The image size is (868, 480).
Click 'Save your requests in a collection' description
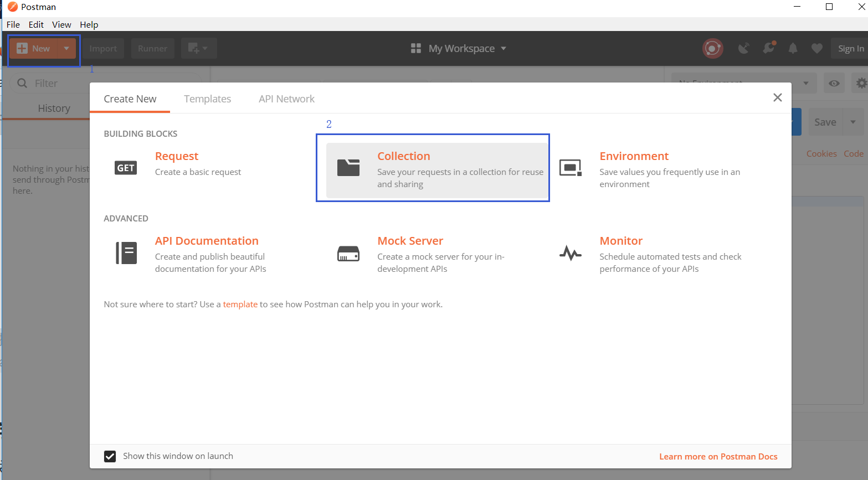pos(460,178)
